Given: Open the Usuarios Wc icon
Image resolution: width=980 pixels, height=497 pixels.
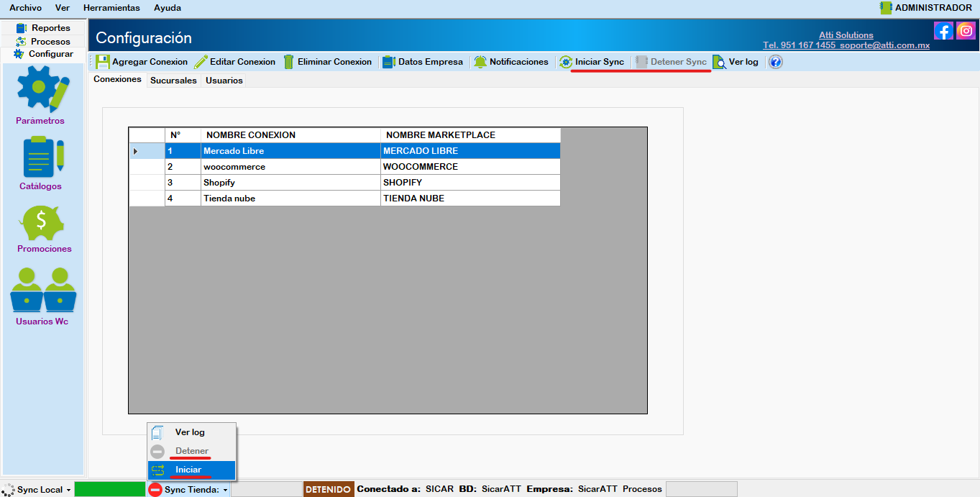Looking at the screenshot, I should coord(42,290).
